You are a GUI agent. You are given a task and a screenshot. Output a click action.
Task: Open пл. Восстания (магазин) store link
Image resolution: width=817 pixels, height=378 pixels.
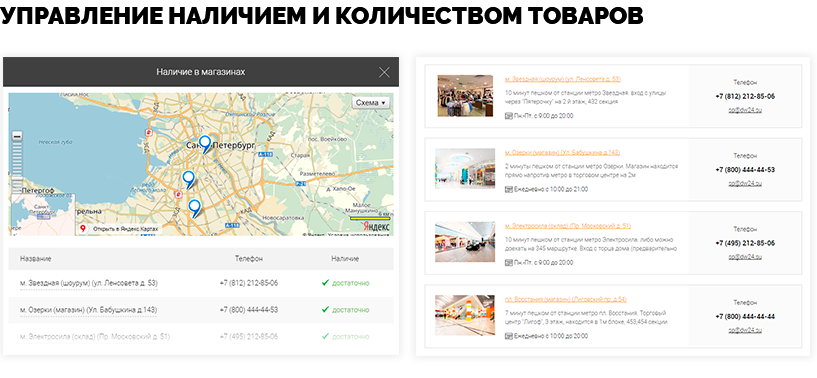coord(565,299)
